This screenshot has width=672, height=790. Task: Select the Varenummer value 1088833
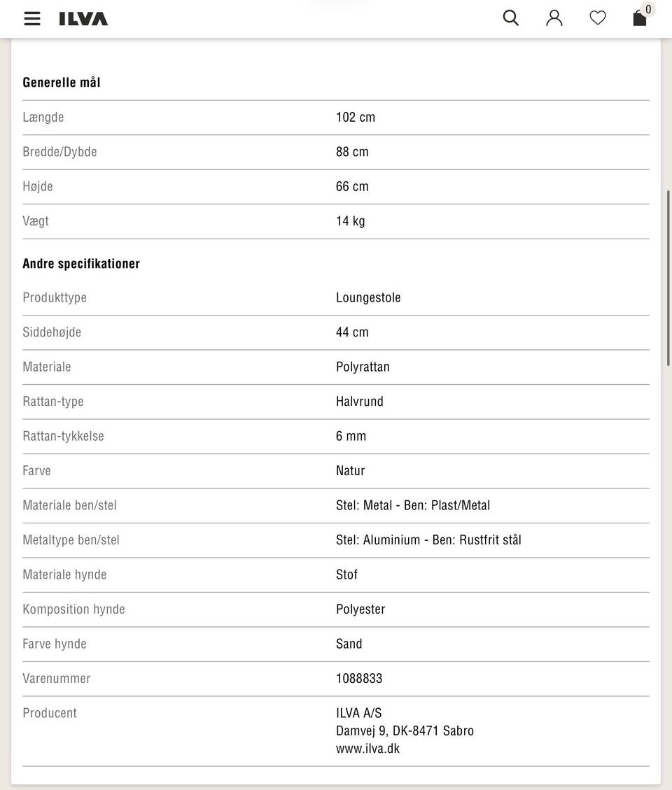tap(359, 679)
